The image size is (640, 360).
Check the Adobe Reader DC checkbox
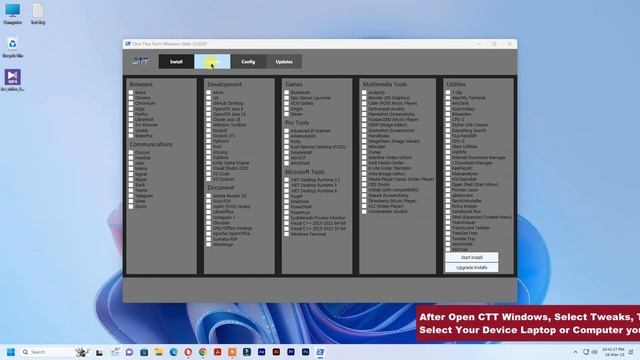coord(209,196)
